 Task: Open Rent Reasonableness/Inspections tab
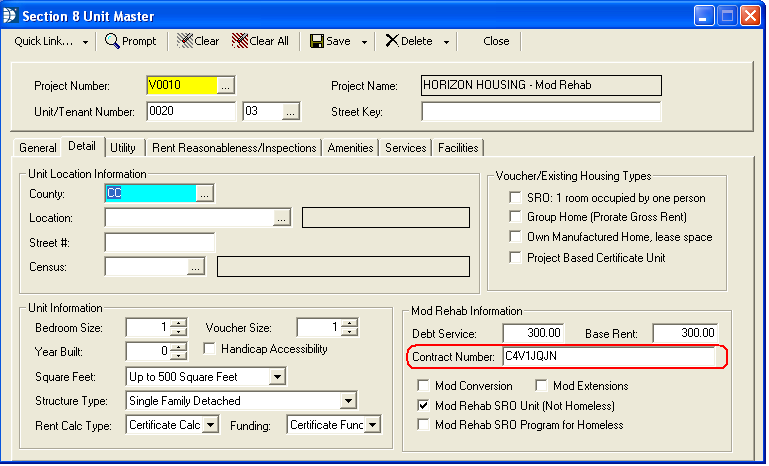[x=234, y=148]
